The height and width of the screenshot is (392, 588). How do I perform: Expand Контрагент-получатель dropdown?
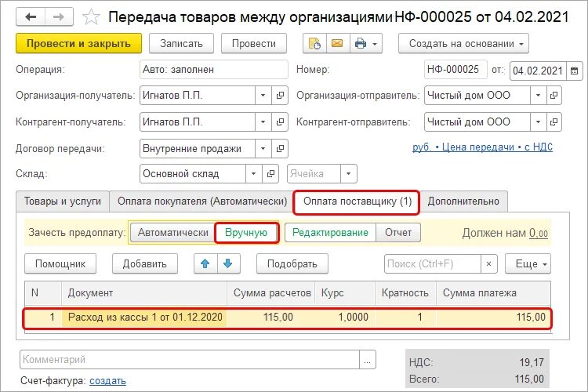click(263, 122)
